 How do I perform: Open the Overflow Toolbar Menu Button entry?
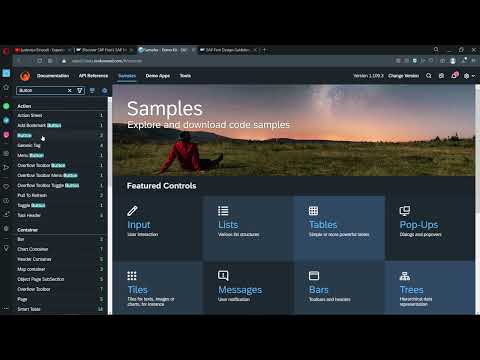[60, 175]
